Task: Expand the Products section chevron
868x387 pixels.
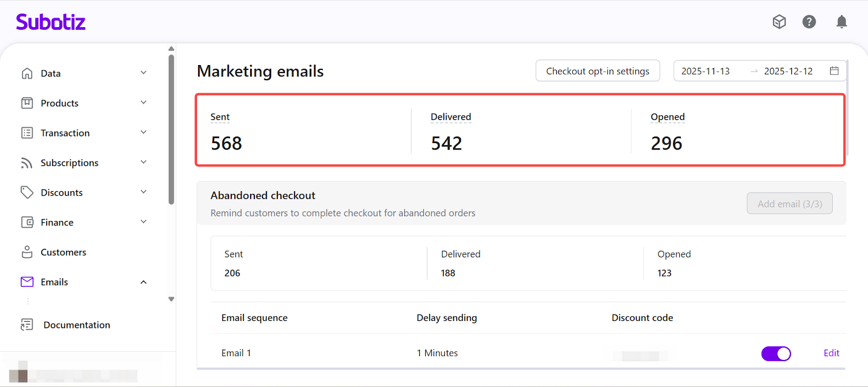Action: click(x=144, y=102)
